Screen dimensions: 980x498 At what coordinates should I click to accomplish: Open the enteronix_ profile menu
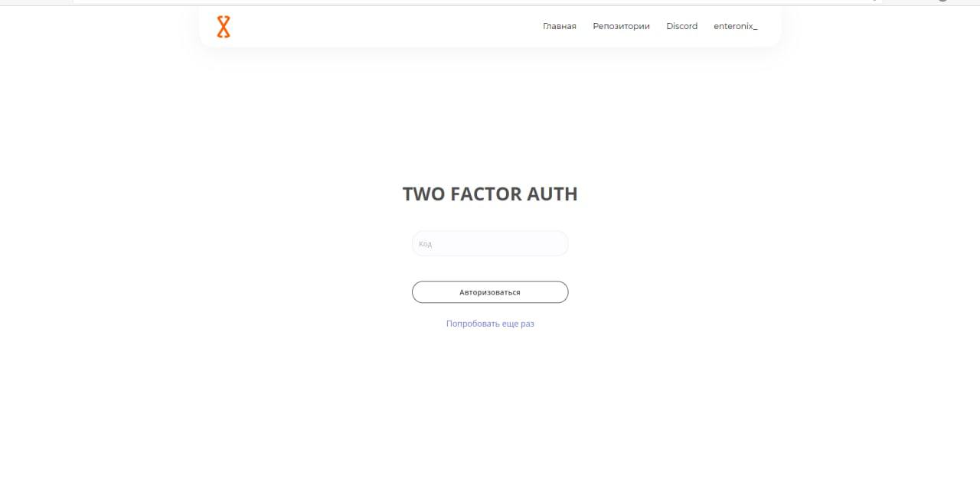tap(735, 26)
